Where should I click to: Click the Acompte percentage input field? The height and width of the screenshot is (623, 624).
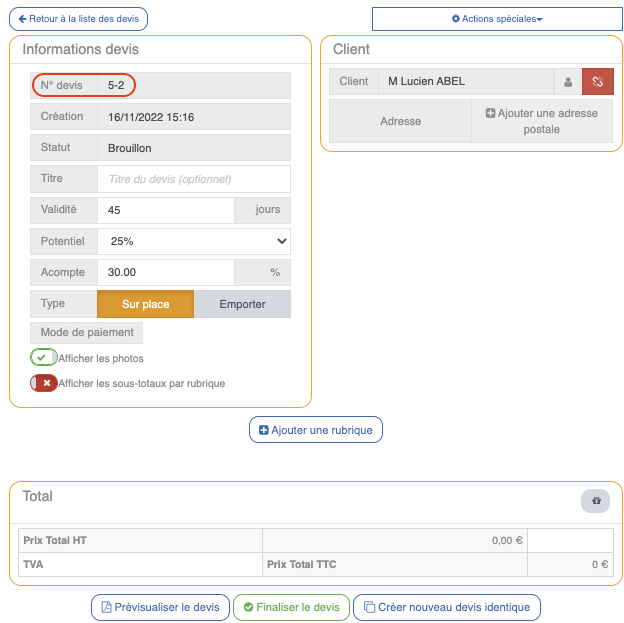[165, 272]
